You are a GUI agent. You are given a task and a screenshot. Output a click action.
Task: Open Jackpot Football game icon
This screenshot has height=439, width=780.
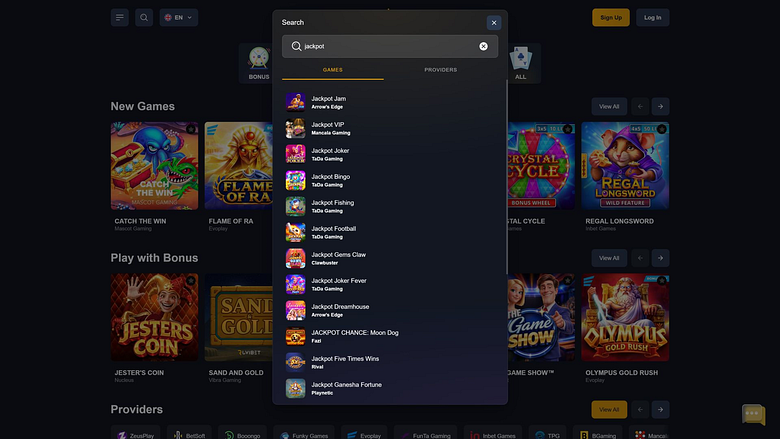(295, 232)
